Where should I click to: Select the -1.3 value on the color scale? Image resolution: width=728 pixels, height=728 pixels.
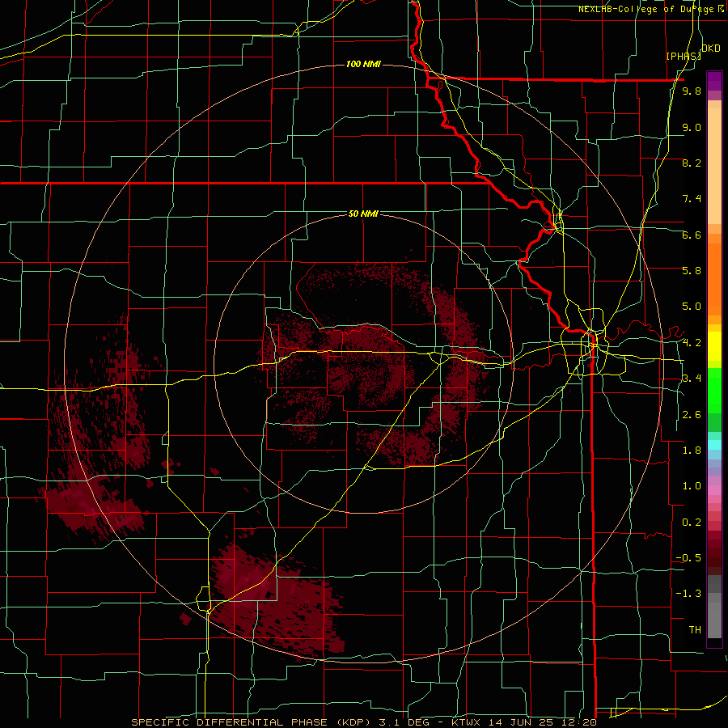(689, 594)
